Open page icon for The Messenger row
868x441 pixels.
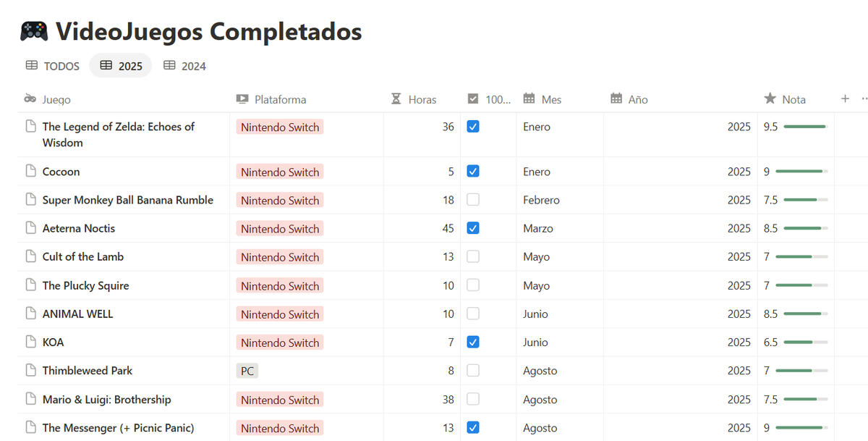click(x=30, y=427)
